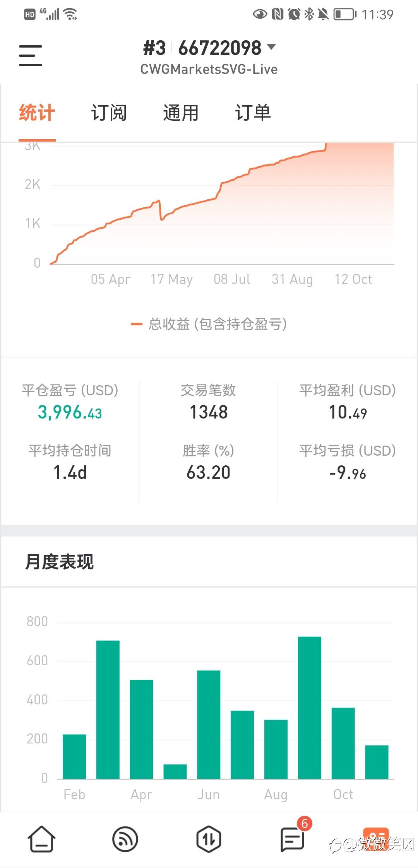The width and height of the screenshot is (418, 868).
Task: Tap the 交易笔数 value 1348
Action: point(209,412)
